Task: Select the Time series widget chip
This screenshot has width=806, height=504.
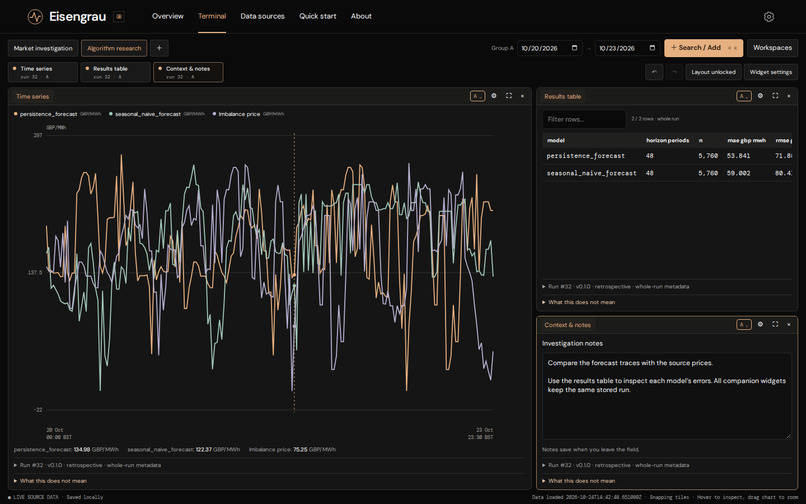Action: click(x=43, y=72)
